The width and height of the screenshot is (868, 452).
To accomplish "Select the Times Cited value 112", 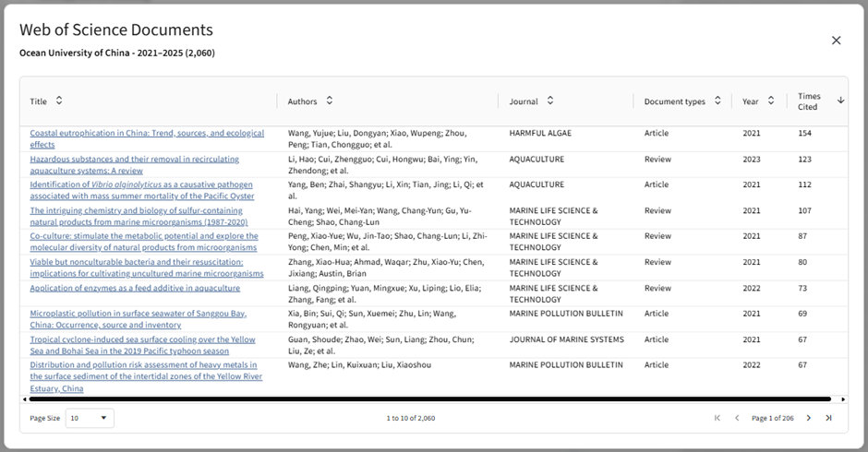I will [x=804, y=184].
